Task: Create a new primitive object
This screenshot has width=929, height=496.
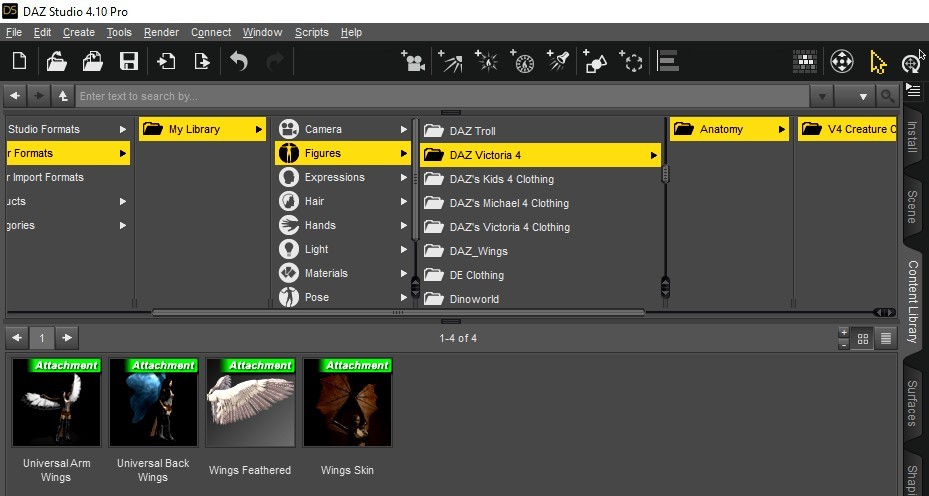Action: click(x=595, y=61)
